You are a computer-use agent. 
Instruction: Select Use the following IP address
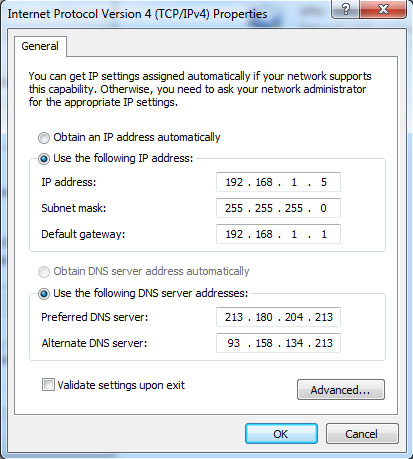coord(44,159)
